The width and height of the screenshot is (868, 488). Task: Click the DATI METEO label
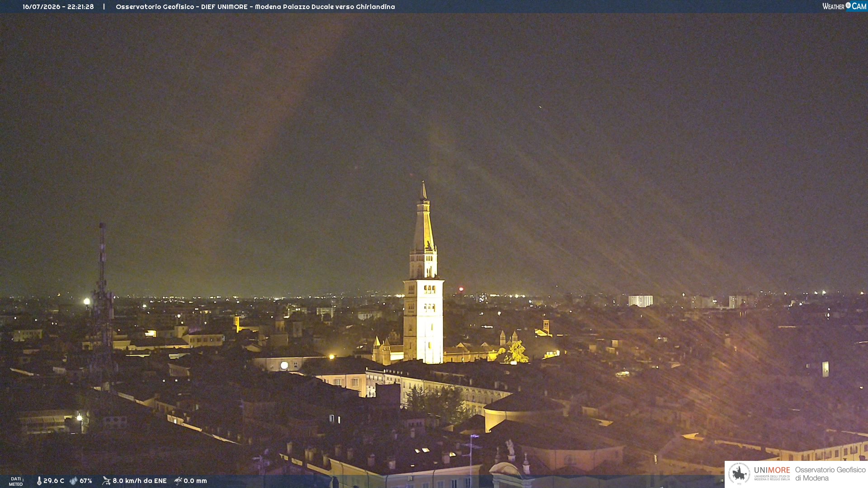click(x=16, y=481)
